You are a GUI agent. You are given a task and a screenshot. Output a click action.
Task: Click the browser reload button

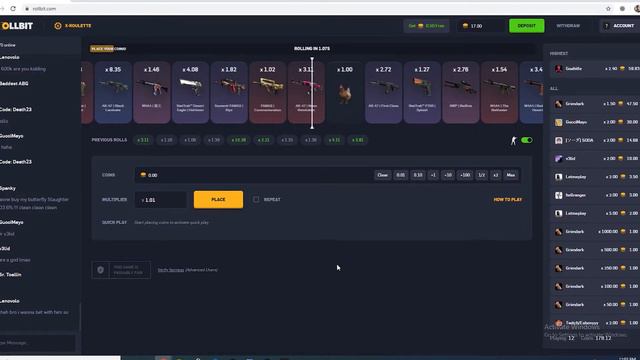click(x=13, y=9)
